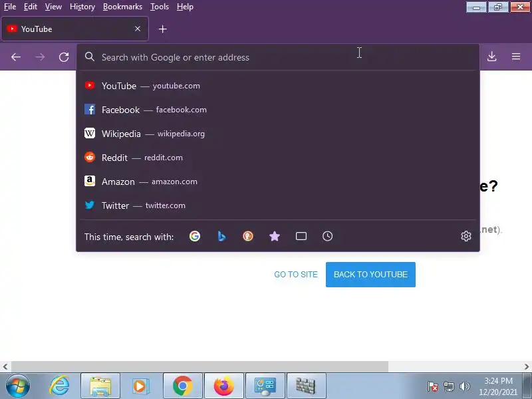Open Action Center flag tray icon
532x399 pixels.
tap(433, 386)
